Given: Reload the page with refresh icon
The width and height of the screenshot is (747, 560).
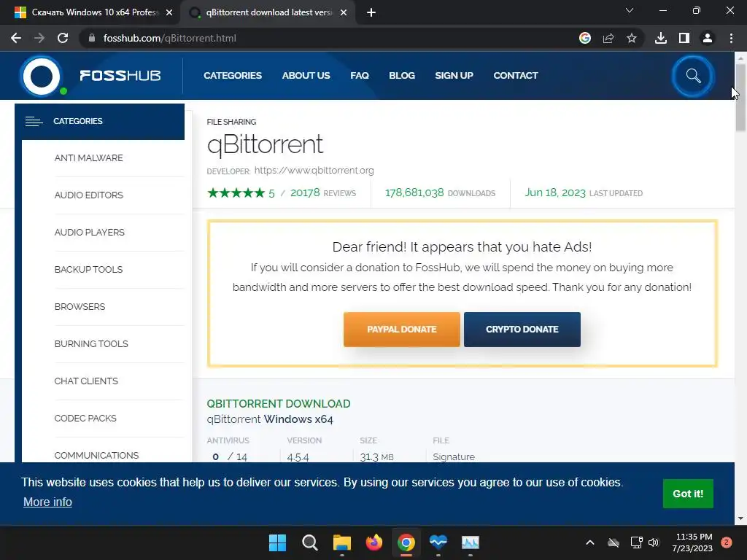Looking at the screenshot, I should (x=63, y=38).
